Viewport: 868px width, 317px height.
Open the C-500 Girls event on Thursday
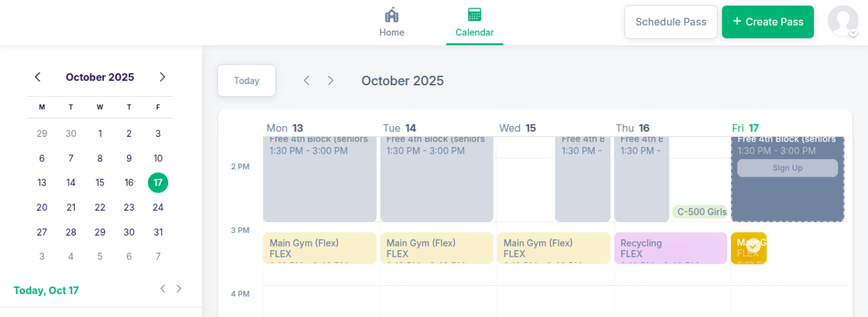click(x=700, y=212)
